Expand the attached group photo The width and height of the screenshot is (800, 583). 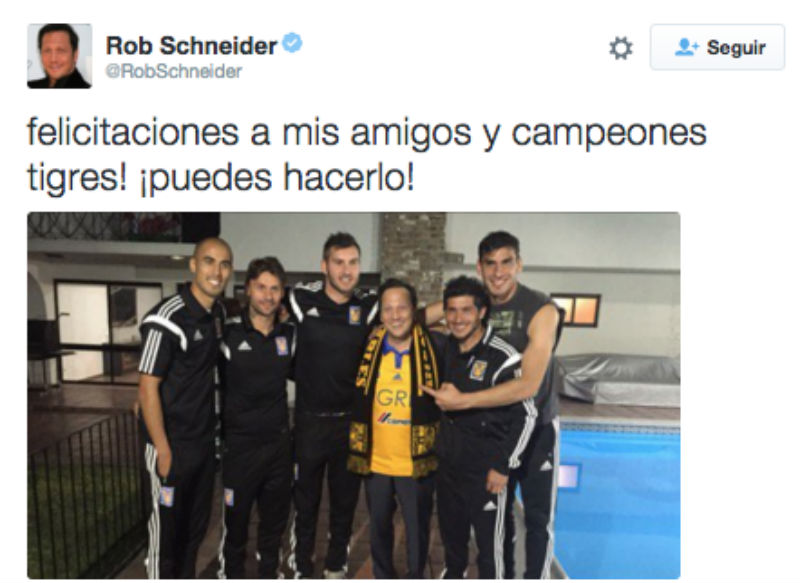(354, 395)
